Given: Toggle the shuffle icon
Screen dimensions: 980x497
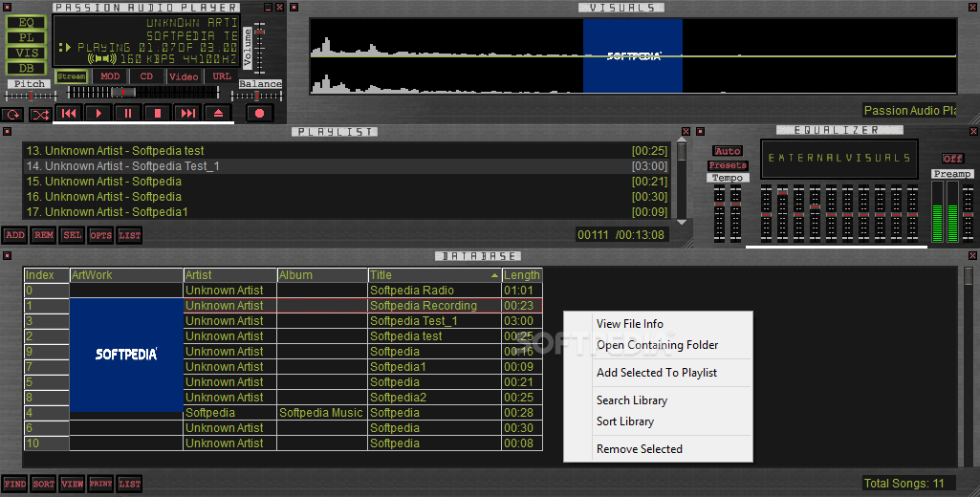Looking at the screenshot, I should [40, 115].
